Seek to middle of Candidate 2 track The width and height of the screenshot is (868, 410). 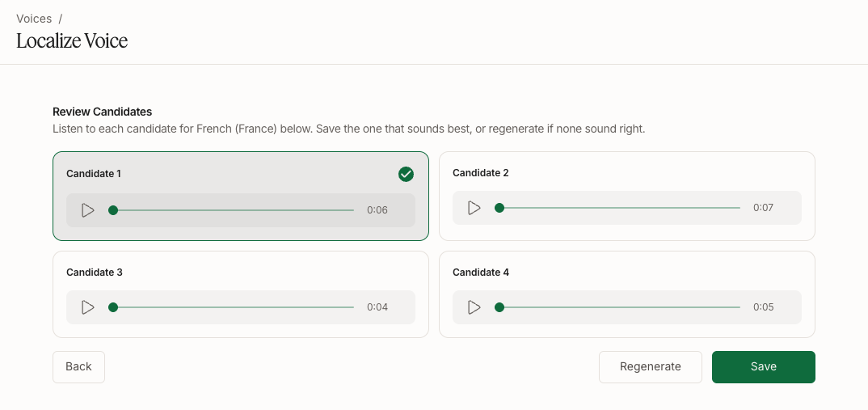tap(619, 208)
